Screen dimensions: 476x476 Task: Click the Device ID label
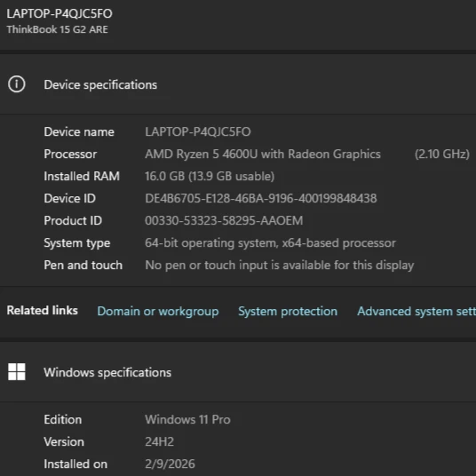(x=70, y=198)
